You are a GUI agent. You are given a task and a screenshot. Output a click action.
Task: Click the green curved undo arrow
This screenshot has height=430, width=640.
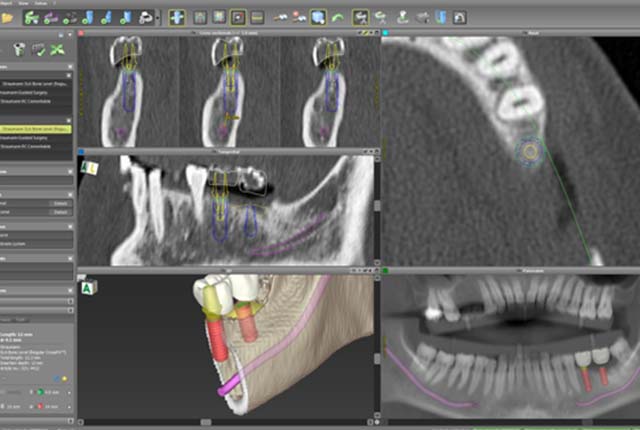338,18
